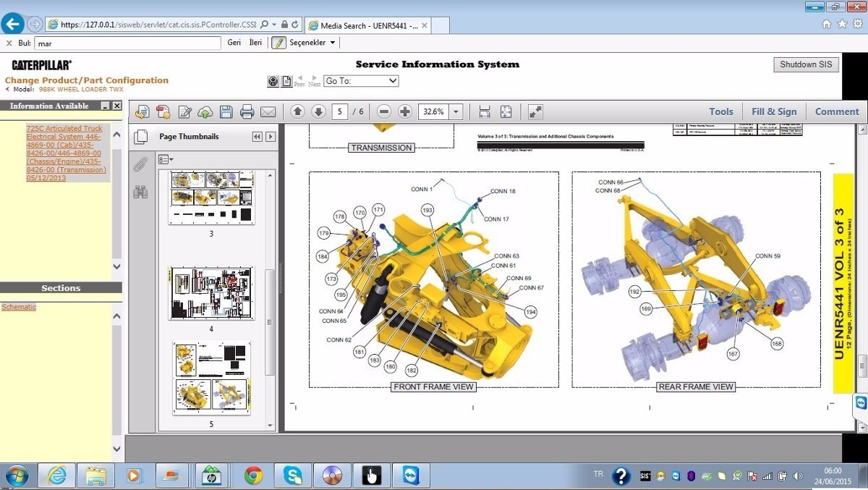The height and width of the screenshot is (490, 868).
Task: Open TeamViewer from the taskbar
Action: click(x=411, y=476)
